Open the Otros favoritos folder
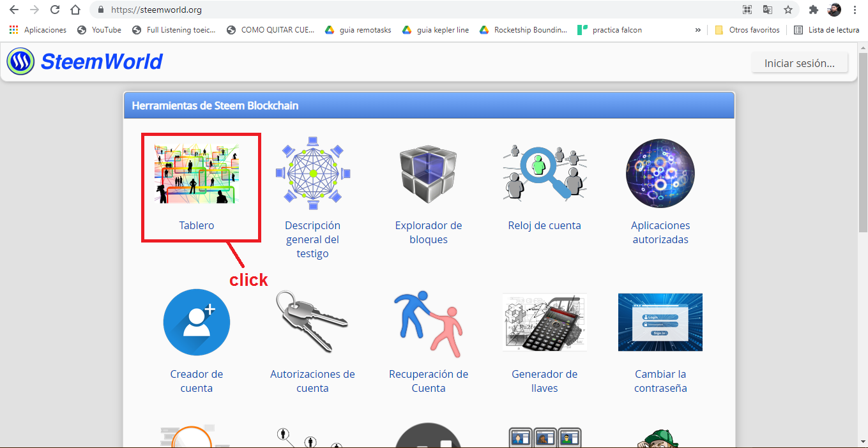 [x=747, y=30]
